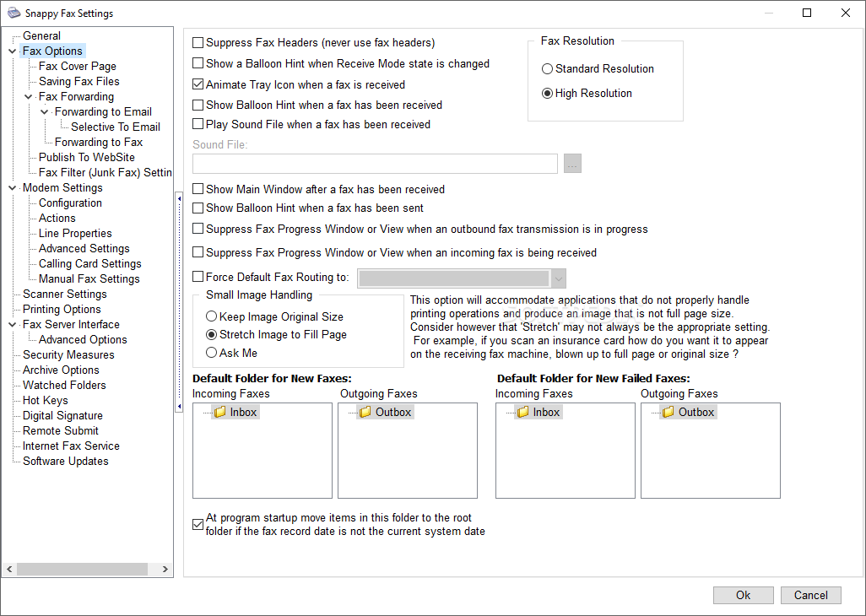Image resolution: width=866 pixels, height=616 pixels.
Task: Open Digital Signature settings
Action: pyautogui.click(x=62, y=415)
